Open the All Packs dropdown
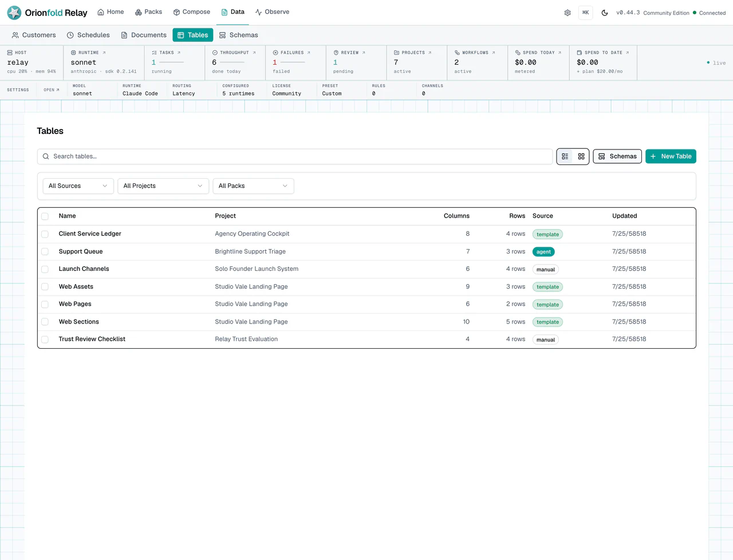733x560 pixels. [x=253, y=186]
